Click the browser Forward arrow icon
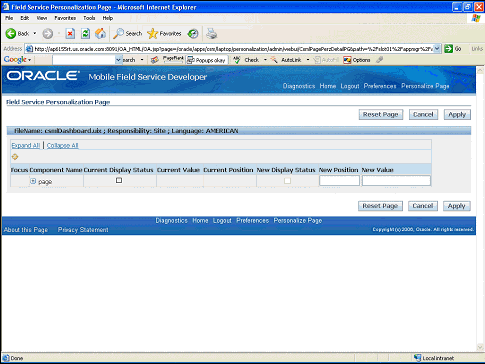Screen dimensions: 485x364 48,33
